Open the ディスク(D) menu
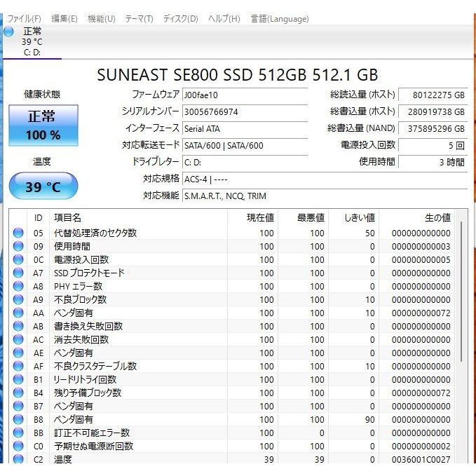476x476 pixels. click(x=181, y=19)
